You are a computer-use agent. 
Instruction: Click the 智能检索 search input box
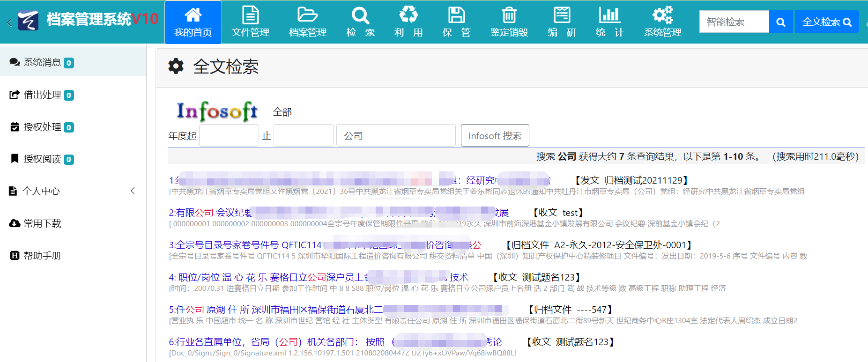click(x=734, y=22)
